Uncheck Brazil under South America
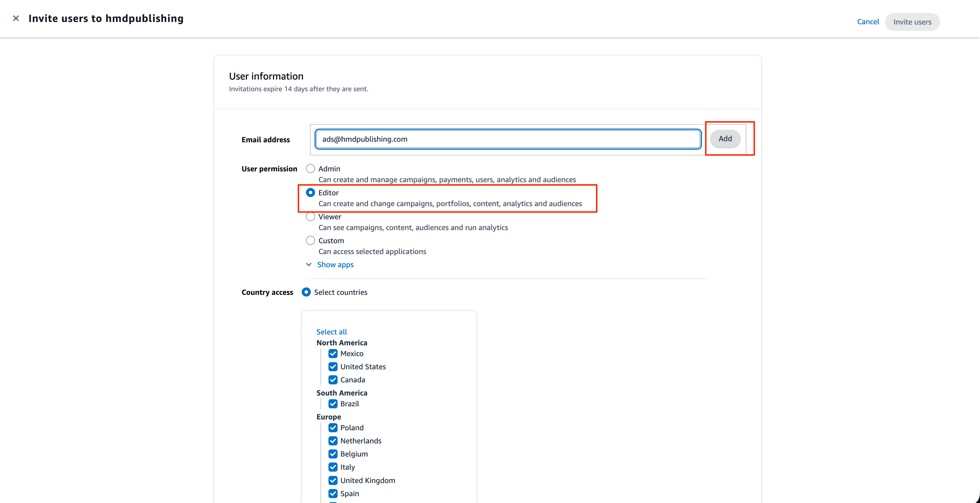The image size is (980, 503). tap(333, 403)
